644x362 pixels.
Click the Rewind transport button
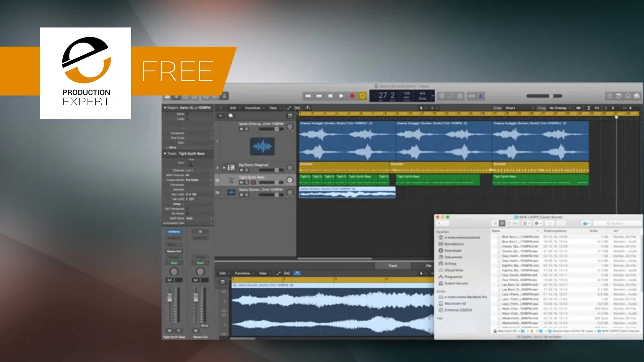pos(308,96)
